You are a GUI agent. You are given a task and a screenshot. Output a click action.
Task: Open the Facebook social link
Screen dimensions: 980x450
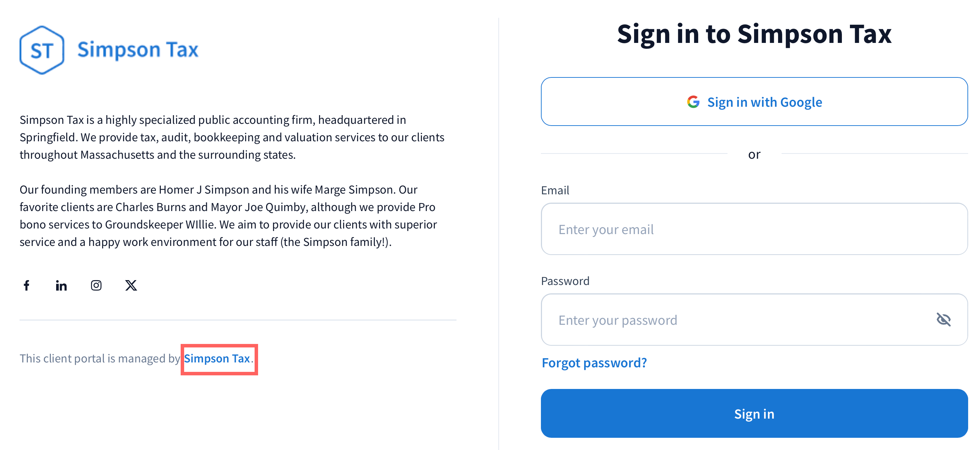click(27, 285)
